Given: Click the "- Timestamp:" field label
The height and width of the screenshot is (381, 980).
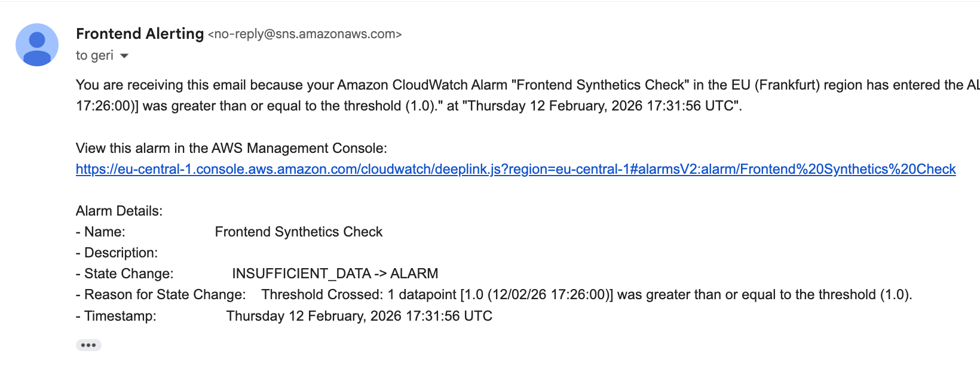Looking at the screenshot, I should pyautogui.click(x=116, y=317).
